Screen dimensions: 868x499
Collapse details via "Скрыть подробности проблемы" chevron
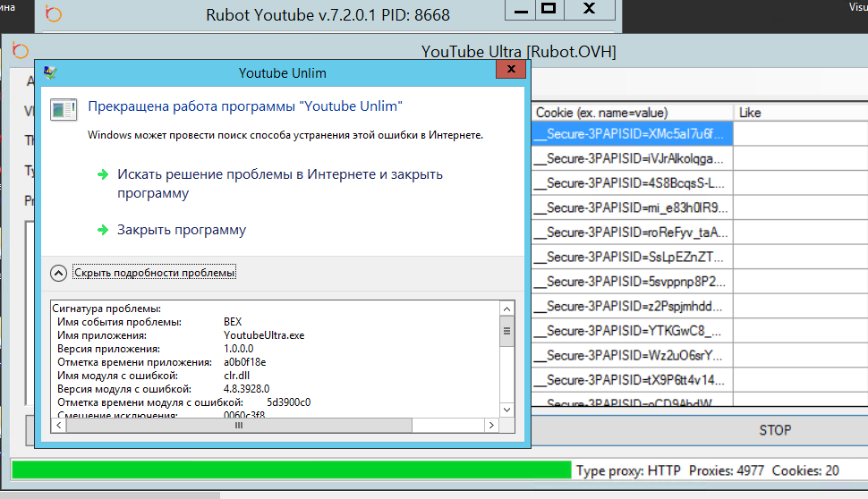(x=58, y=273)
